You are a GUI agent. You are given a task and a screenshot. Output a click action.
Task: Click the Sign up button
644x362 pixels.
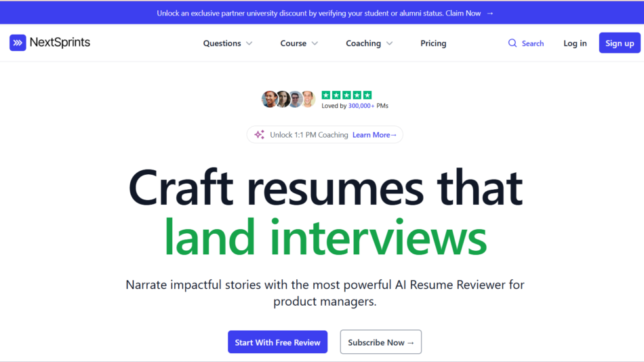[620, 43]
